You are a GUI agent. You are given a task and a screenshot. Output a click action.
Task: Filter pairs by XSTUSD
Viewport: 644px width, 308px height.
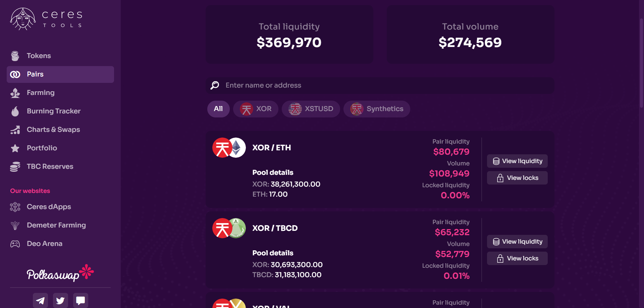pos(311,109)
